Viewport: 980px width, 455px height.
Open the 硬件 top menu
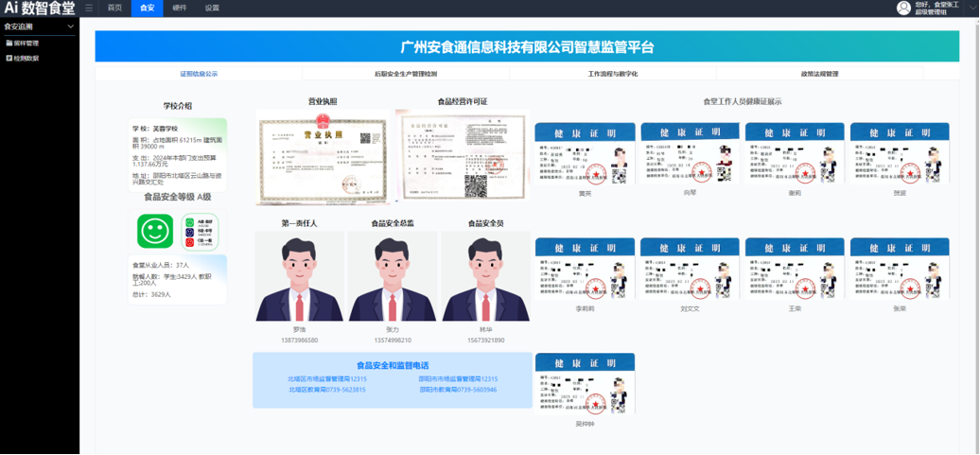pyautogui.click(x=180, y=9)
